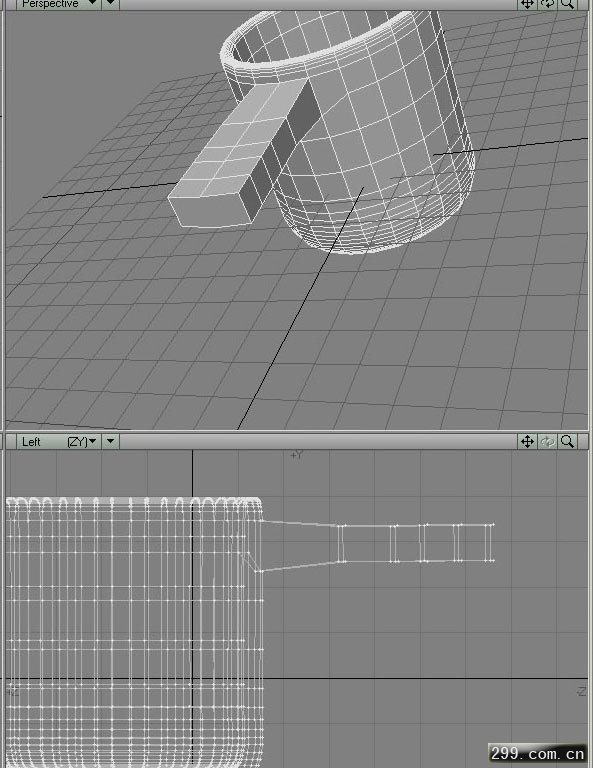
Task: Click the zoom magnifier in Left viewport
Action: click(x=567, y=441)
